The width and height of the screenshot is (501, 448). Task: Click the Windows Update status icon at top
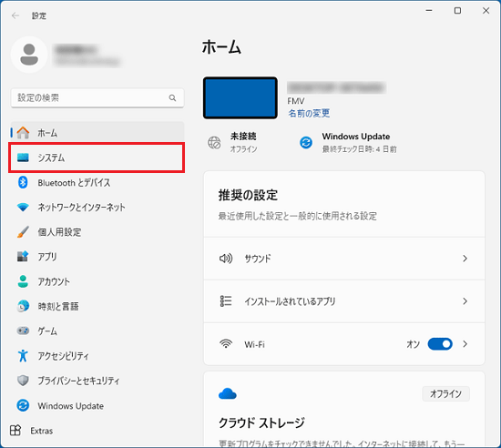pos(306,142)
